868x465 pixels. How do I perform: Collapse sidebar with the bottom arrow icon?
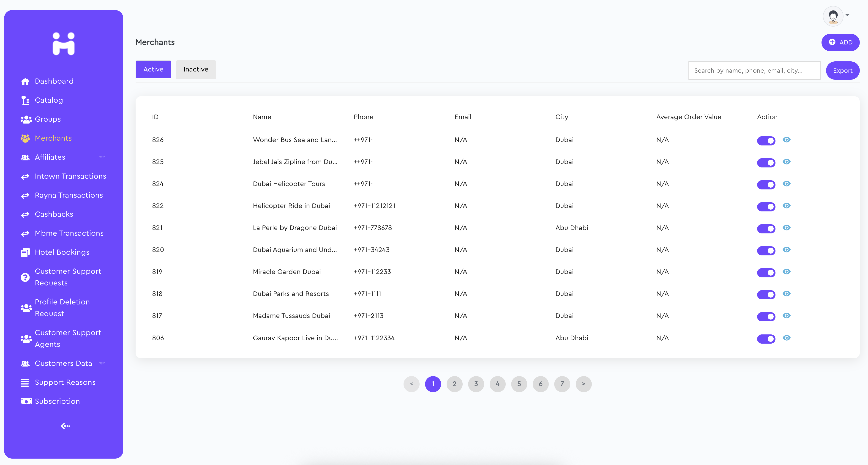[65, 426]
